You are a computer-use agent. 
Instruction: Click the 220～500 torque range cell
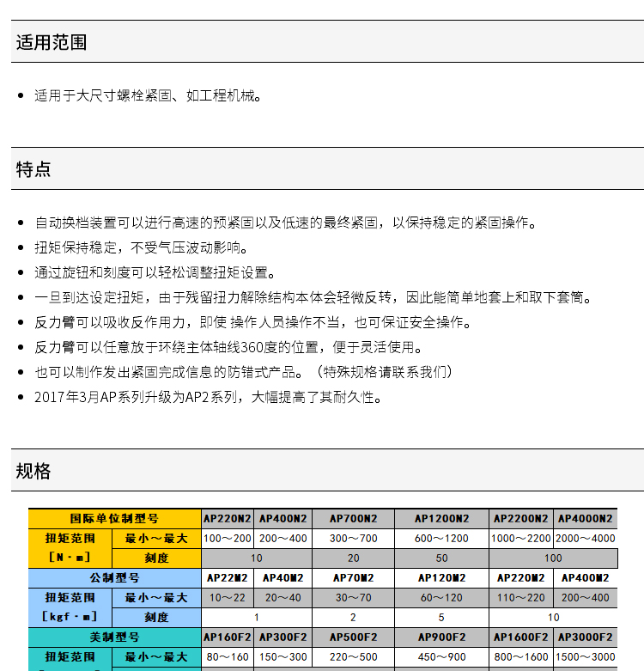354,657
